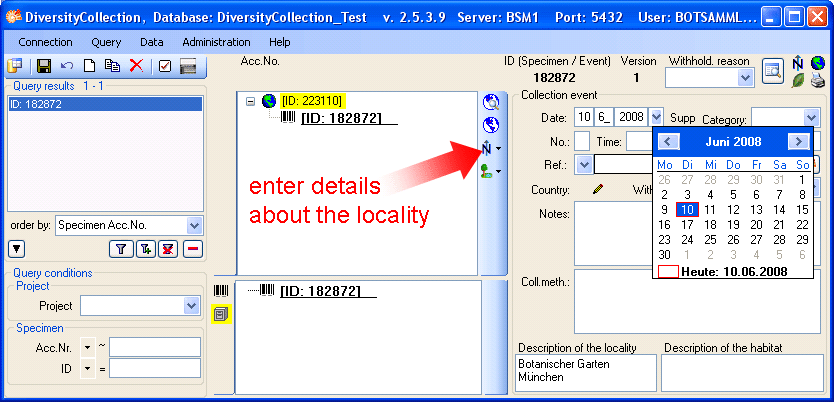The height and width of the screenshot is (402, 834).
Task: Toggle the checkbox icon in the toolbar
Action: coord(165,66)
